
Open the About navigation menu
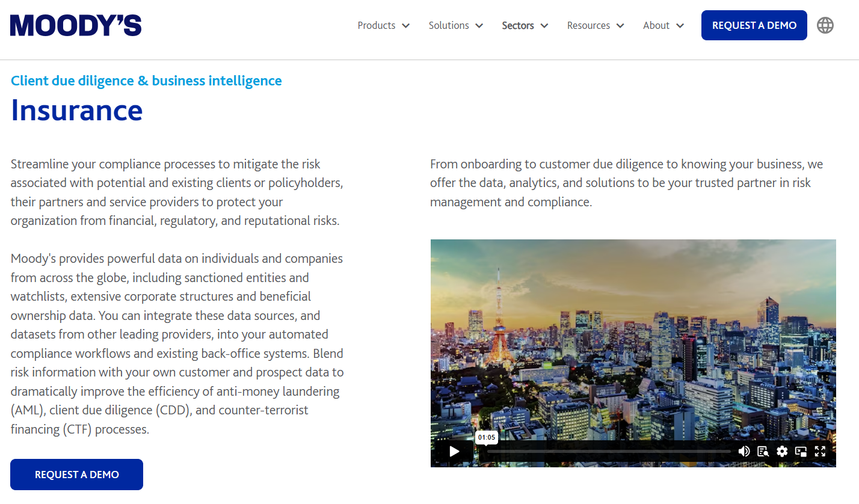(663, 25)
